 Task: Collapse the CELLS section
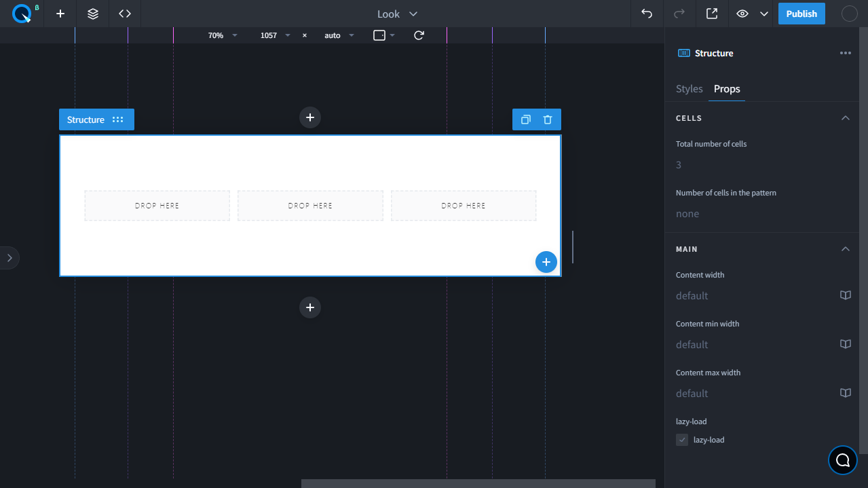pyautogui.click(x=845, y=118)
